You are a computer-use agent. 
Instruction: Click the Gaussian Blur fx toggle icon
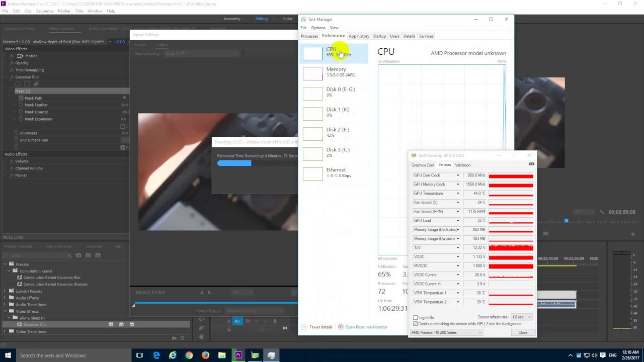click(12, 77)
